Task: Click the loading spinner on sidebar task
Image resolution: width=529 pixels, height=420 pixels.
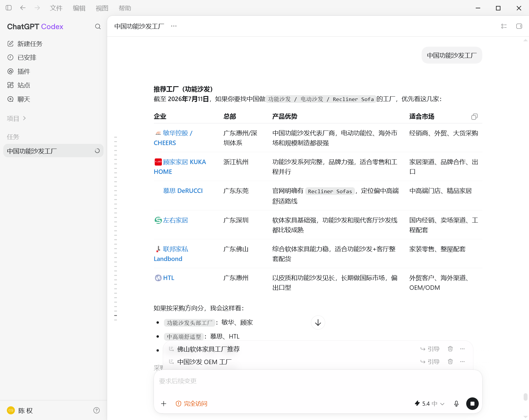Action: tap(97, 151)
